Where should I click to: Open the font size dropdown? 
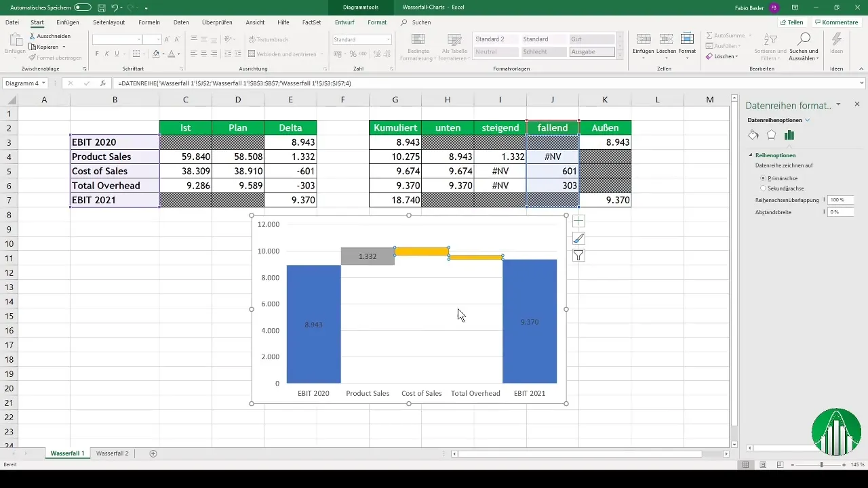pyautogui.click(x=158, y=40)
